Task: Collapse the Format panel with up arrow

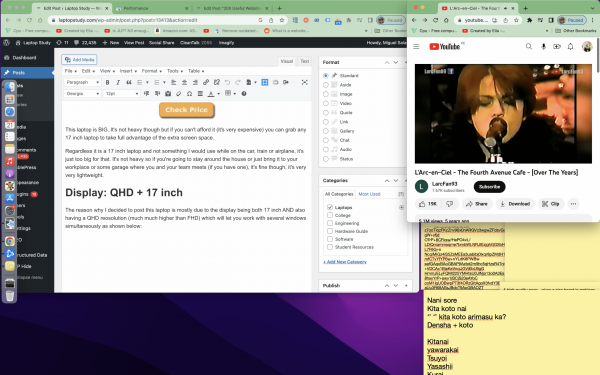Action: click(387, 62)
